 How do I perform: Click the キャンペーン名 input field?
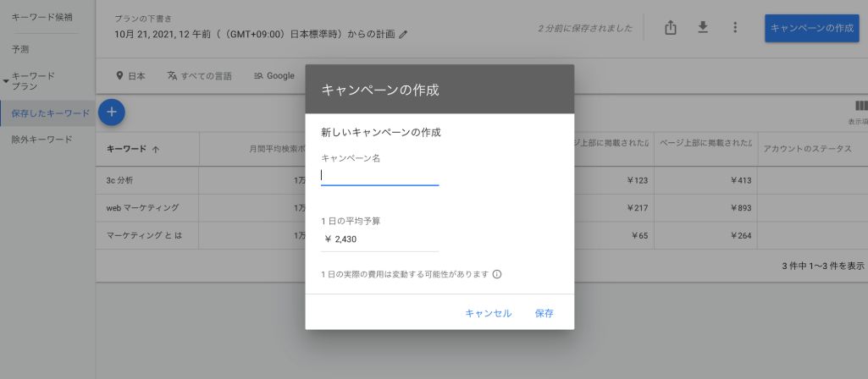[x=379, y=175]
